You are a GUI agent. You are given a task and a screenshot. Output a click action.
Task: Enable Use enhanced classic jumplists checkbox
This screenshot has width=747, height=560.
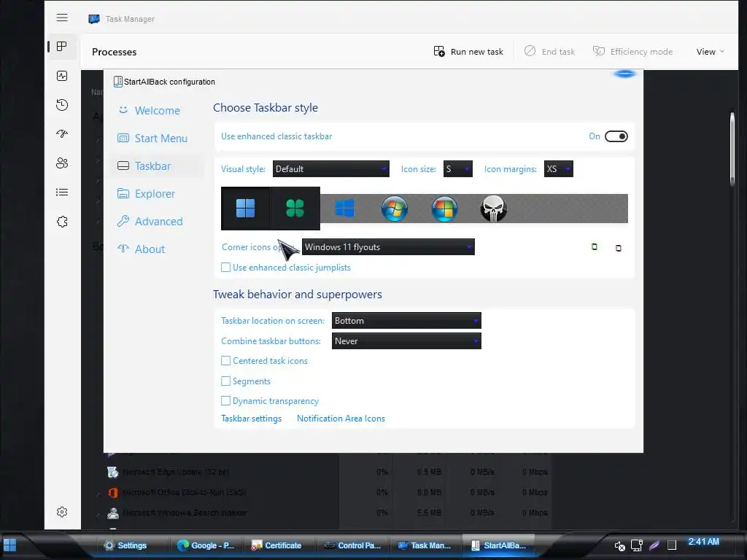coord(226,267)
